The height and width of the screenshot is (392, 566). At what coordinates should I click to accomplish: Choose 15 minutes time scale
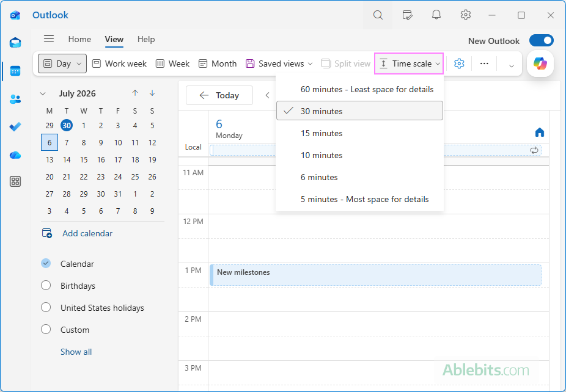[x=359, y=133]
